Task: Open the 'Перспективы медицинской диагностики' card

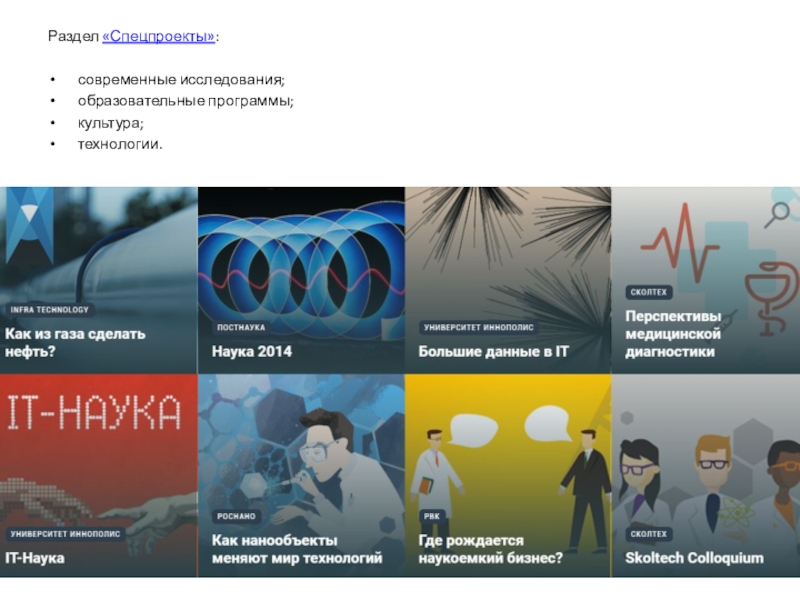Action: click(706, 280)
